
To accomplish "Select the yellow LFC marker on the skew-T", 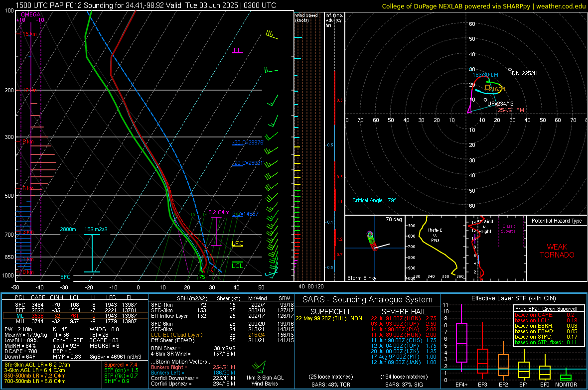I will pos(238,244).
